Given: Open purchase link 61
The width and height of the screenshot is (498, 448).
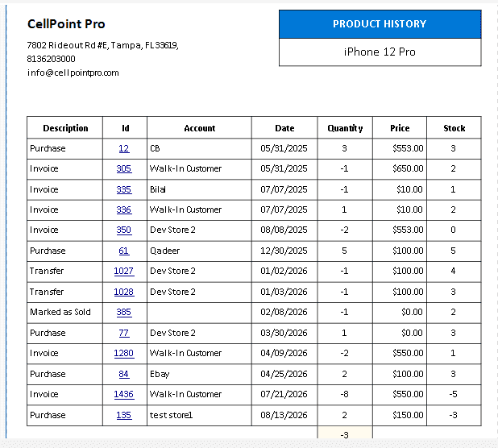Looking at the screenshot, I should click(124, 251).
